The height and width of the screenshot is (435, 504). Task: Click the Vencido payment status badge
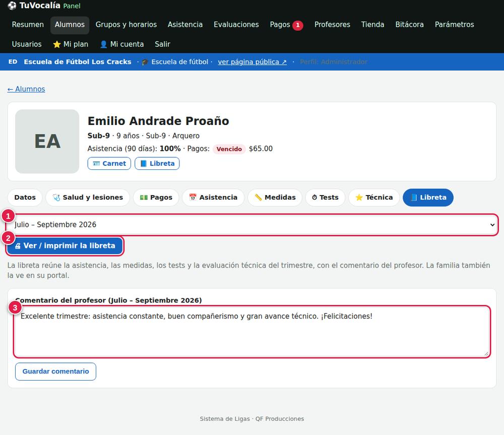pos(229,149)
